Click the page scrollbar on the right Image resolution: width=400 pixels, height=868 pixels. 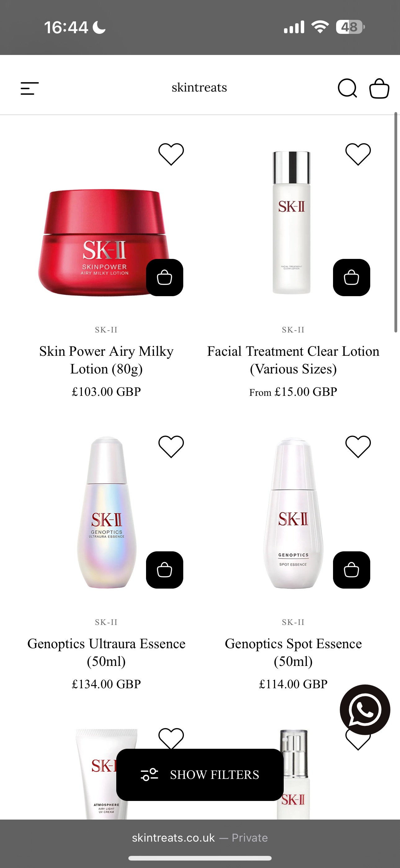point(396,222)
